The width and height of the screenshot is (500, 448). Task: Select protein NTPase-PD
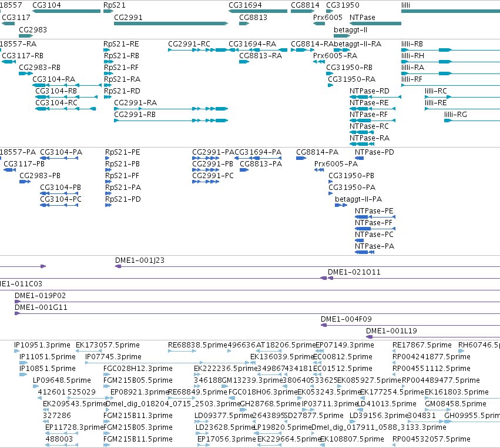(360, 158)
